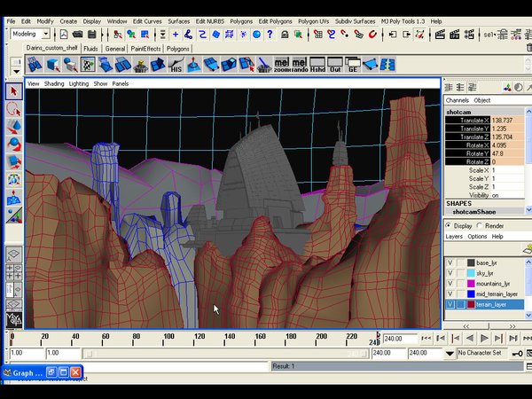The width and height of the screenshot is (532, 399).
Task: Pick the Rotate tool in toolbox
Action: coord(13,143)
